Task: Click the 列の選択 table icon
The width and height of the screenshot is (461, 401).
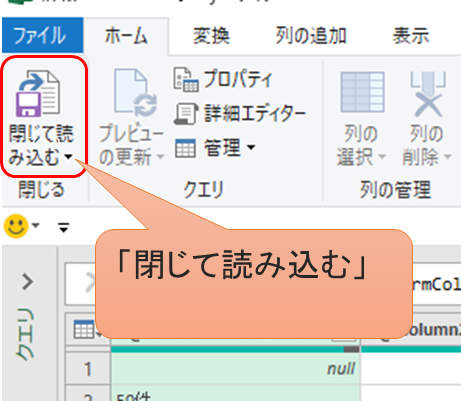Action: click(362, 92)
